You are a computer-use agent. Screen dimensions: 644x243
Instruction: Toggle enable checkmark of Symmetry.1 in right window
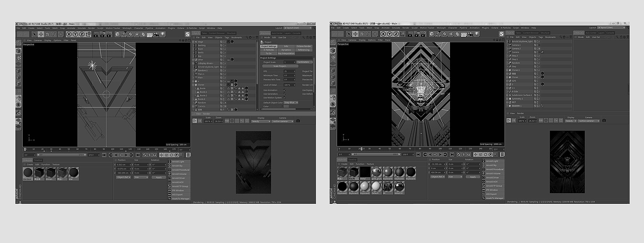click(539, 99)
